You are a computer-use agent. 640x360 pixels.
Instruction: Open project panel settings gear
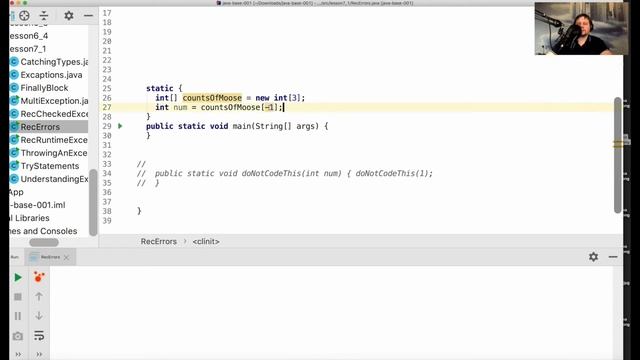coord(69,16)
